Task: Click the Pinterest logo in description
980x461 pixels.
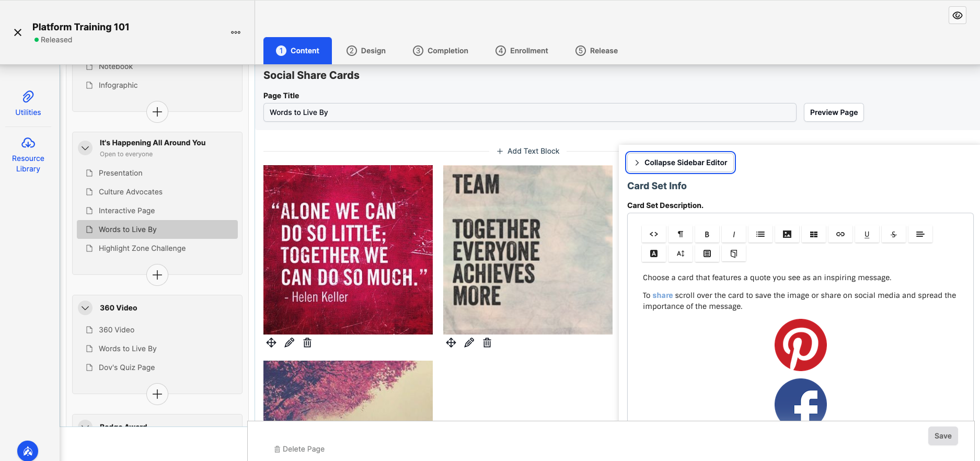Action: [x=800, y=345]
